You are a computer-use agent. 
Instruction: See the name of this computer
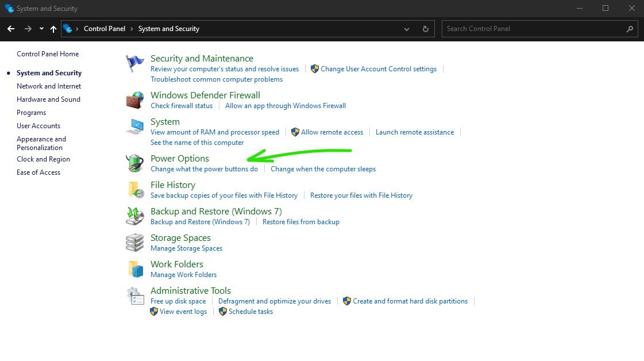(197, 143)
